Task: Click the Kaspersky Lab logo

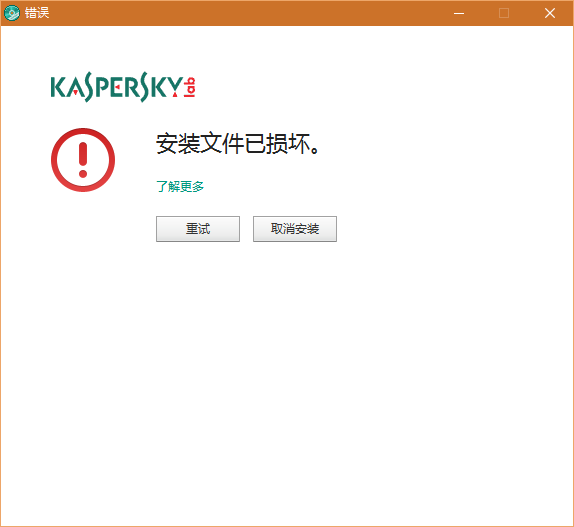Action: point(123,87)
